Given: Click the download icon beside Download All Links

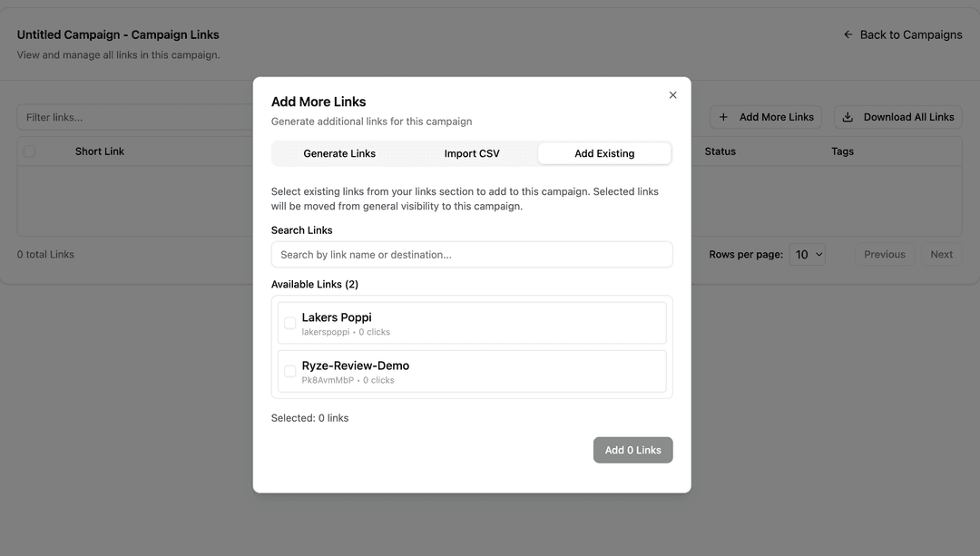Looking at the screenshot, I should 848,117.
